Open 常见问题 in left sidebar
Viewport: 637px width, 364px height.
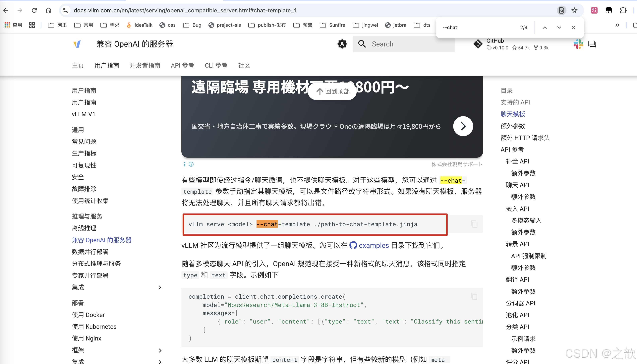click(x=84, y=142)
